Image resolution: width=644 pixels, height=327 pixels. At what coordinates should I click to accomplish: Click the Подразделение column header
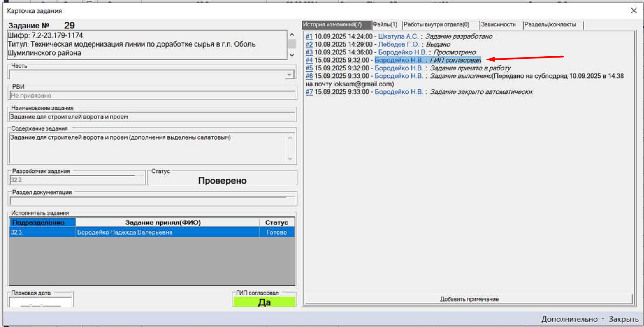(43, 222)
